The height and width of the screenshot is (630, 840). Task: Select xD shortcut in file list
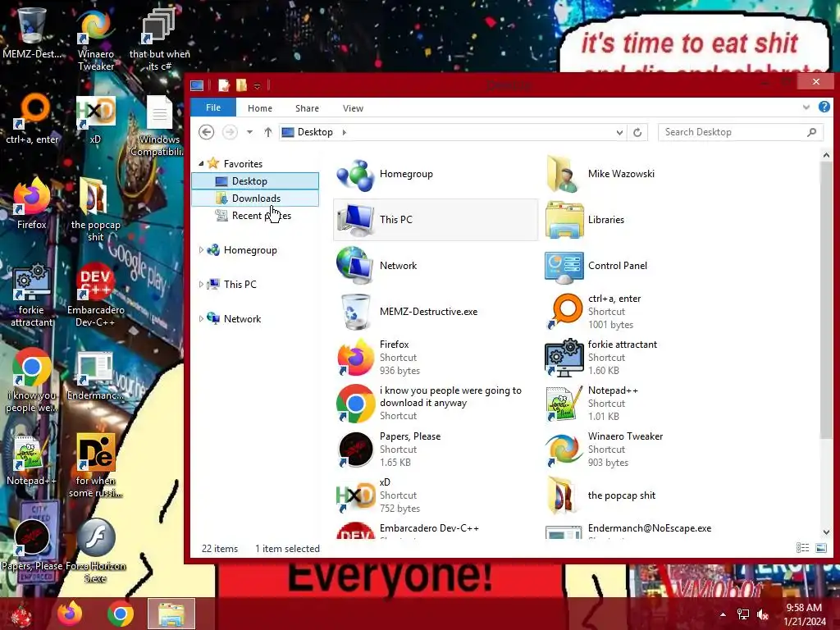[435, 495]
